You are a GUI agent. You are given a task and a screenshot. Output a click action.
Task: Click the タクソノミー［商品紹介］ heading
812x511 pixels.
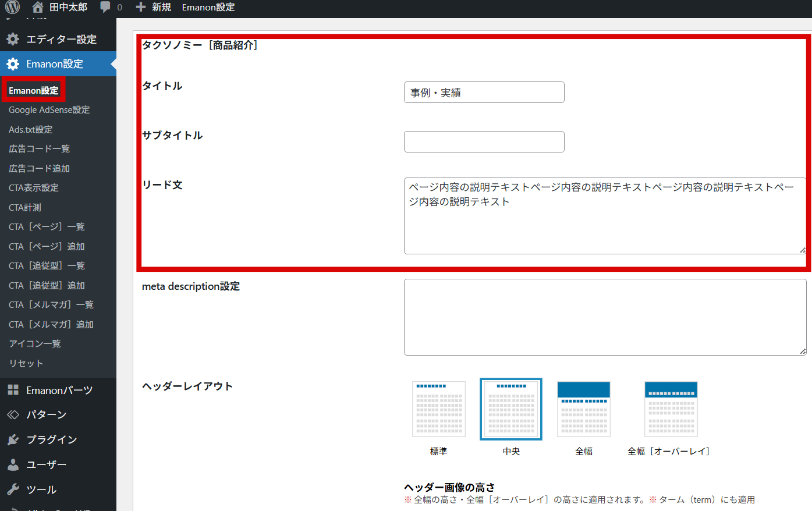[x=200, y=45]
